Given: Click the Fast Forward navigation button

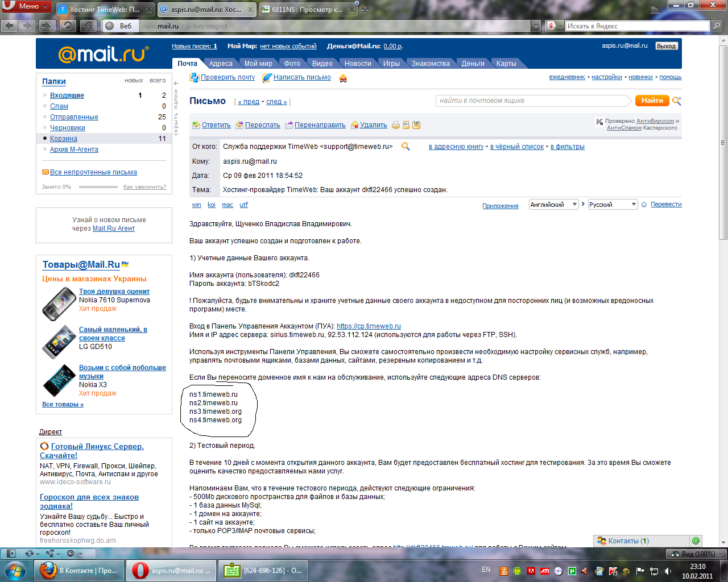Looking at the screenshot, I should (47, 26).
